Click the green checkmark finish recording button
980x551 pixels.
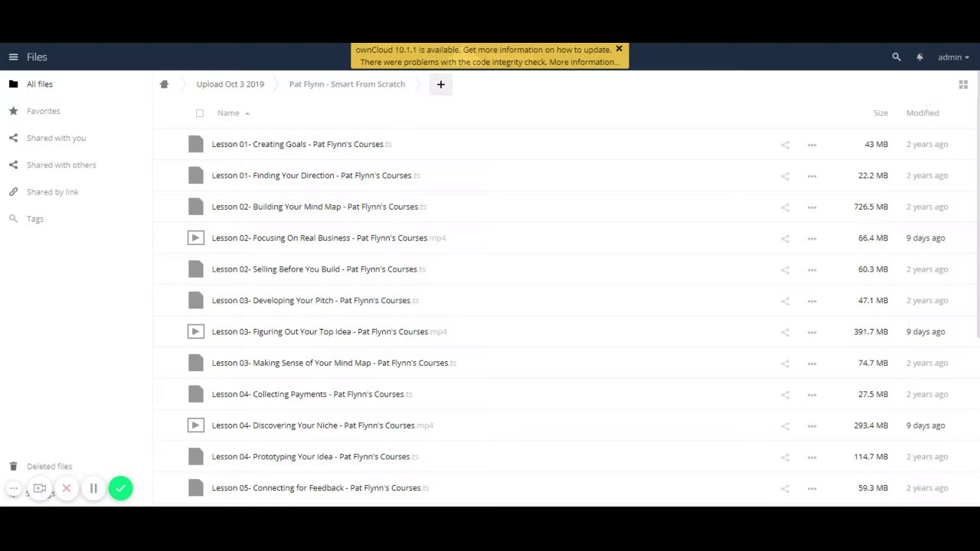click(120, 488)
